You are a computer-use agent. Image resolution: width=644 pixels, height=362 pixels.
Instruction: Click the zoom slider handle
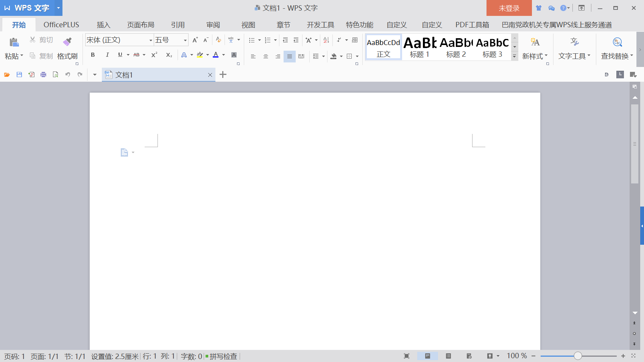click(x=578, y=356)
